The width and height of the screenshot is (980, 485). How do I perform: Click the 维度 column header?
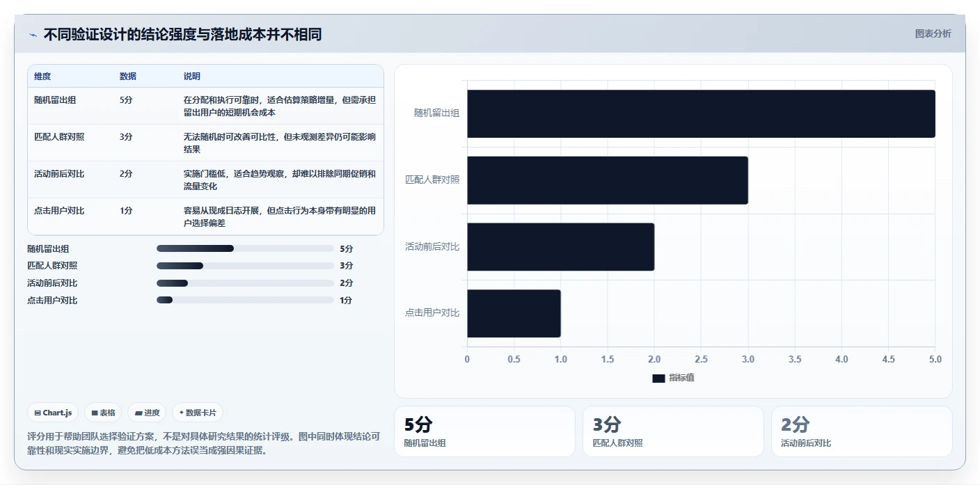coord(42,76)
